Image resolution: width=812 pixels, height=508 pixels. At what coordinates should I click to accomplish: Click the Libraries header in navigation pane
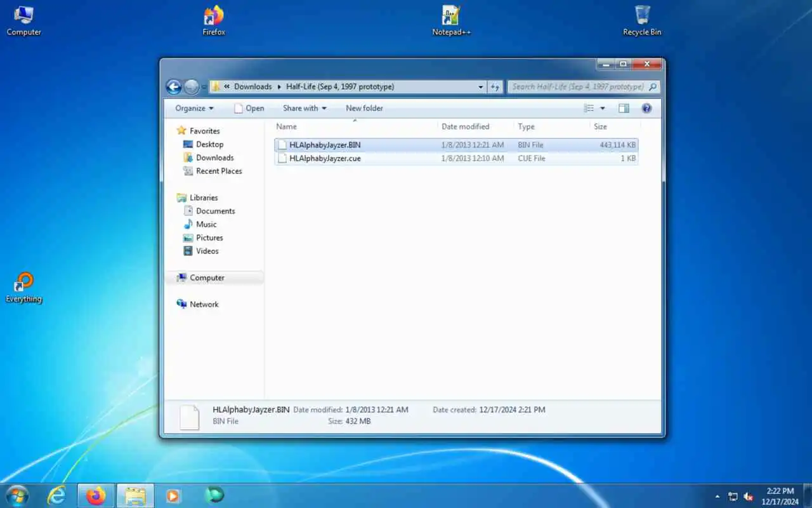pos(204,197)
